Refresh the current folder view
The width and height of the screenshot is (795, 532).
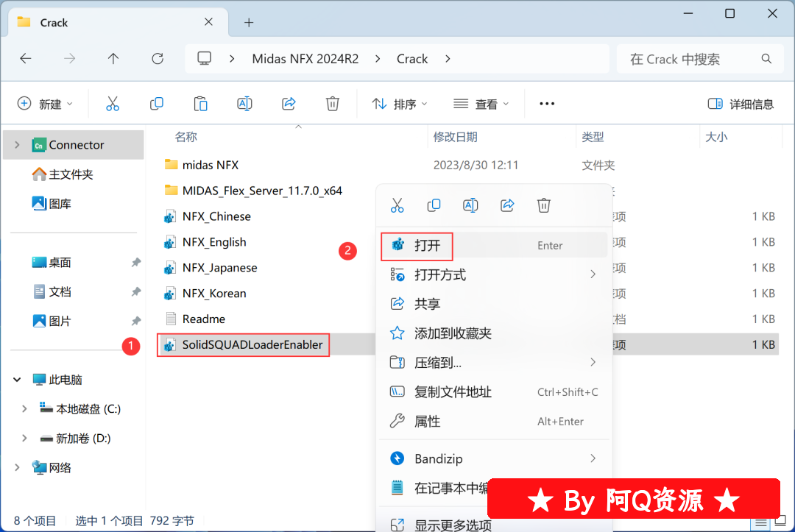[x=158, y=59]
